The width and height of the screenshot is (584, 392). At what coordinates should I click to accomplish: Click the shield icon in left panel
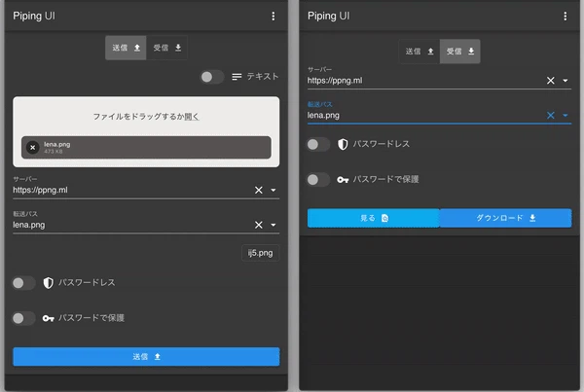[x=48, y=283]
